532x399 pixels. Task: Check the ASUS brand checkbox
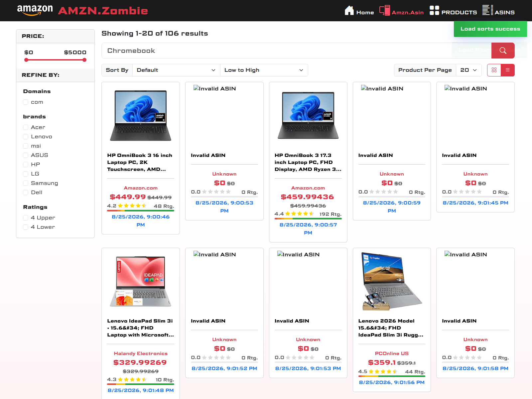pyautogui.click(x=26, y=155)
